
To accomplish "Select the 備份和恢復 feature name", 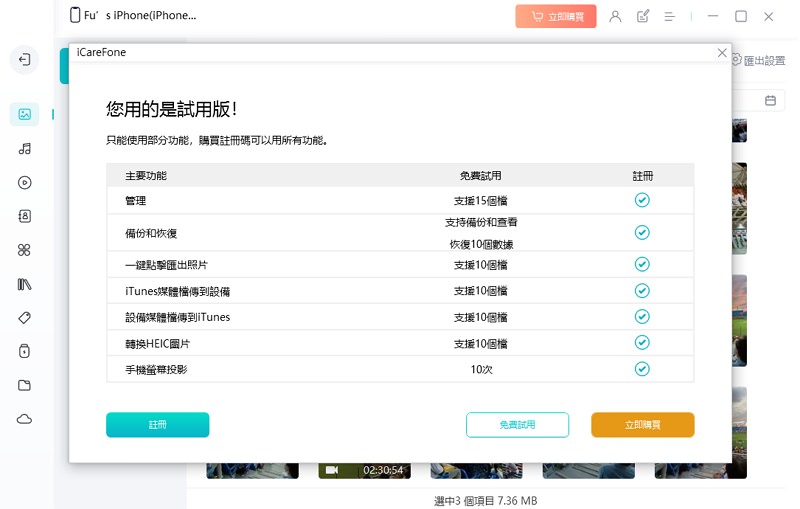I will click(x=151, y=234).
